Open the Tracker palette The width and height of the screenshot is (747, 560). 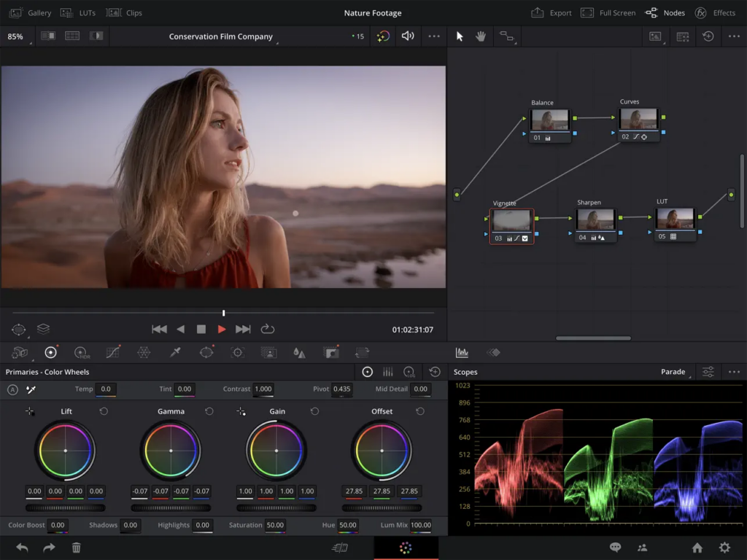[237, 352]
